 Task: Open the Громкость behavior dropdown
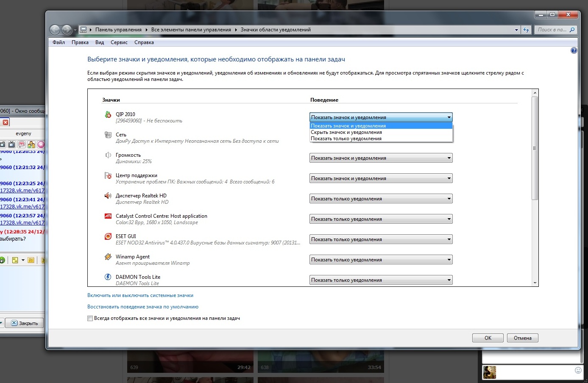coord(381,158)
